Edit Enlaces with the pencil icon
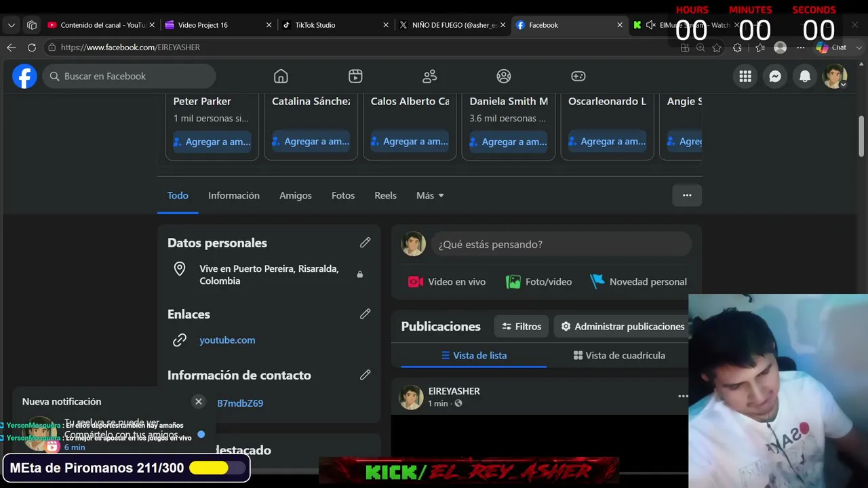 point(365,314)
